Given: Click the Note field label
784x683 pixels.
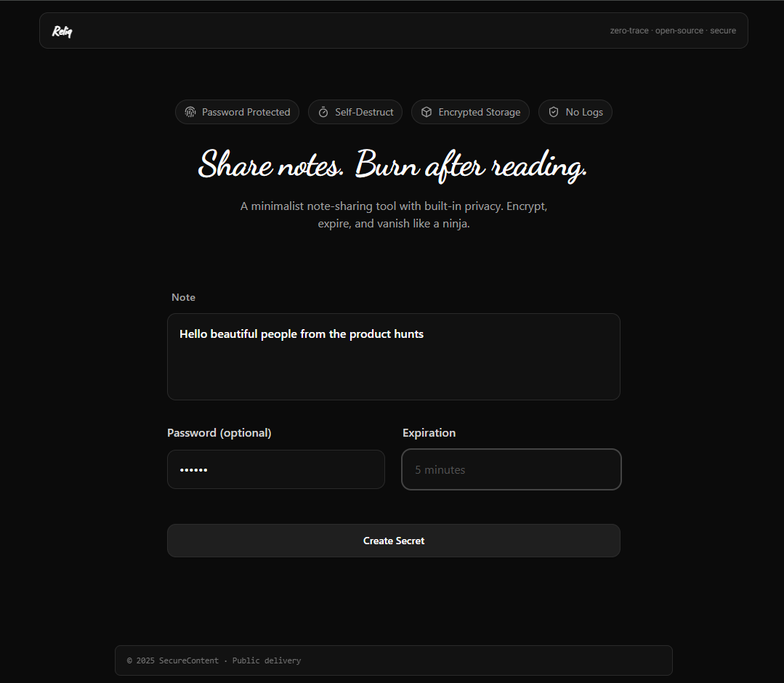Looking at the screenshot, I should point(184,297).
